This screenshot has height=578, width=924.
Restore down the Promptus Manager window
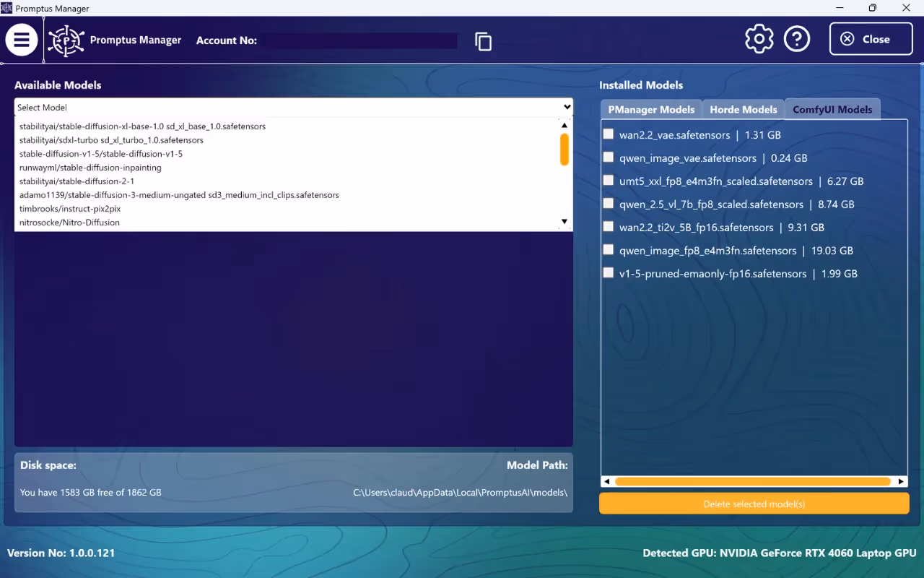[873, 8]
